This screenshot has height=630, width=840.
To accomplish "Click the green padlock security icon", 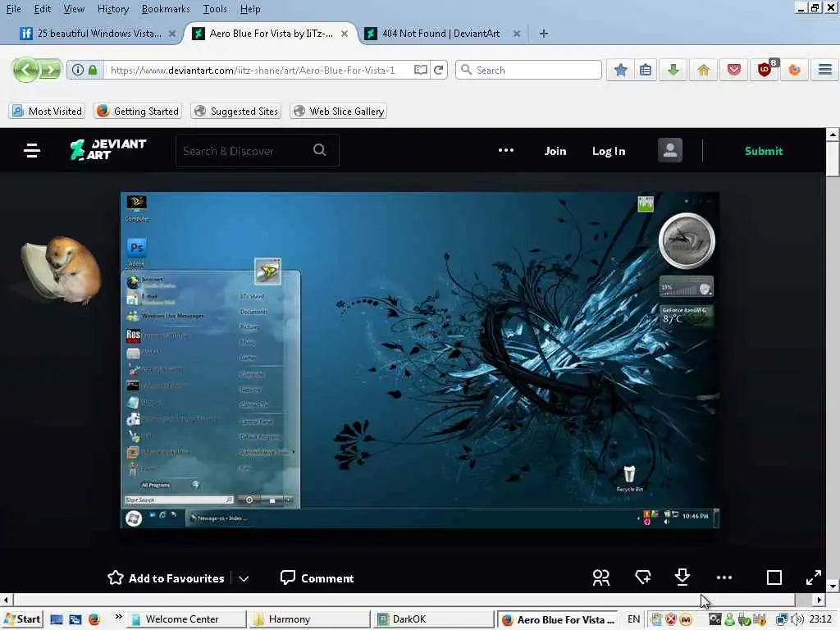I will tap(93, 70).
